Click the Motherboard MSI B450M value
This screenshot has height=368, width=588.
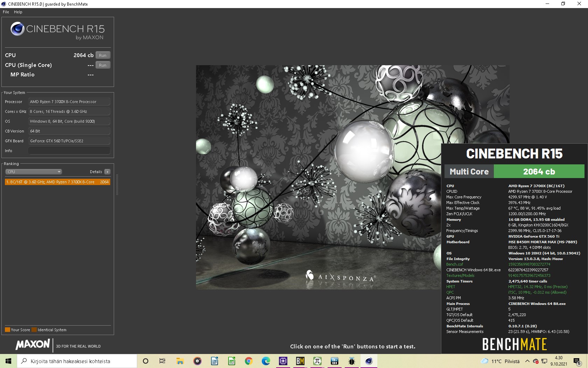tap(542, 242)
